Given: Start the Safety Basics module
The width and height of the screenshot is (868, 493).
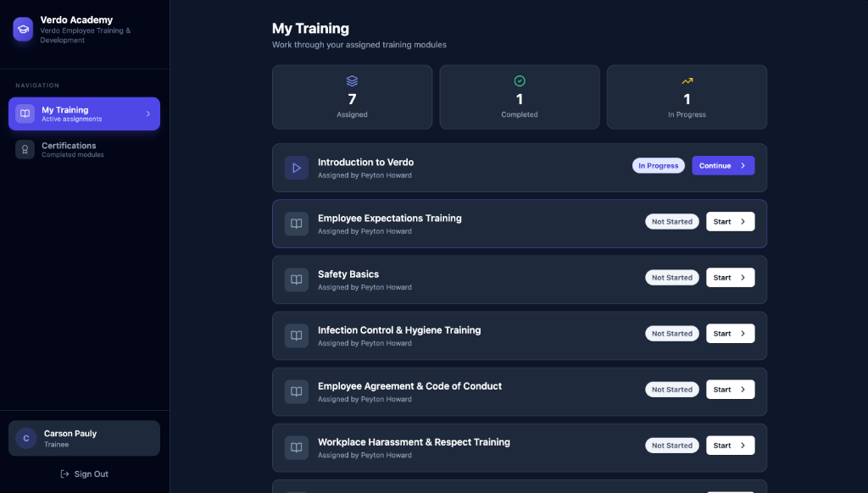Looking at the screenshot, I should pos(730,277).
